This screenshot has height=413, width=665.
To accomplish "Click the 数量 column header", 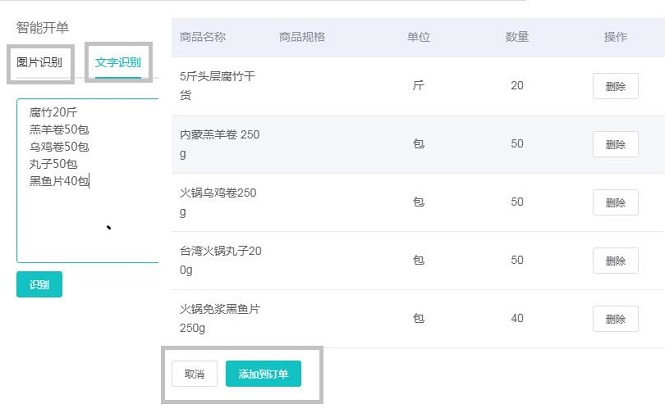I will pos(517,37).
